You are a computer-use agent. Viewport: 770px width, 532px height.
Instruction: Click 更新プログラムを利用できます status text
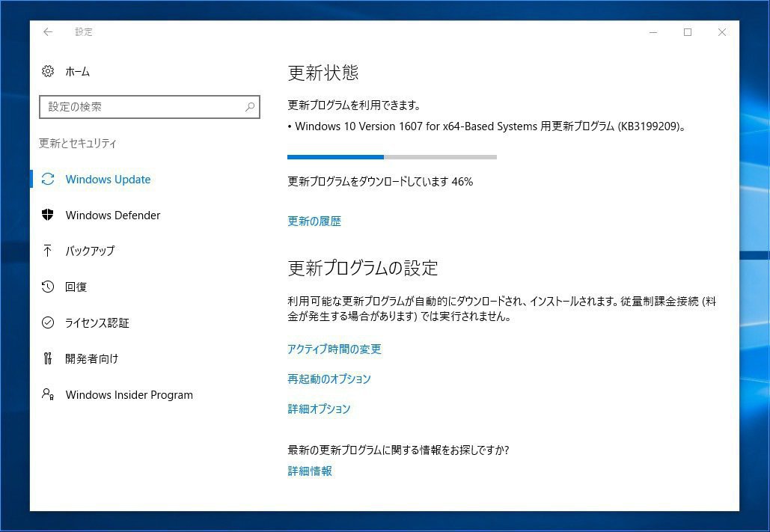tap(354, 105)
